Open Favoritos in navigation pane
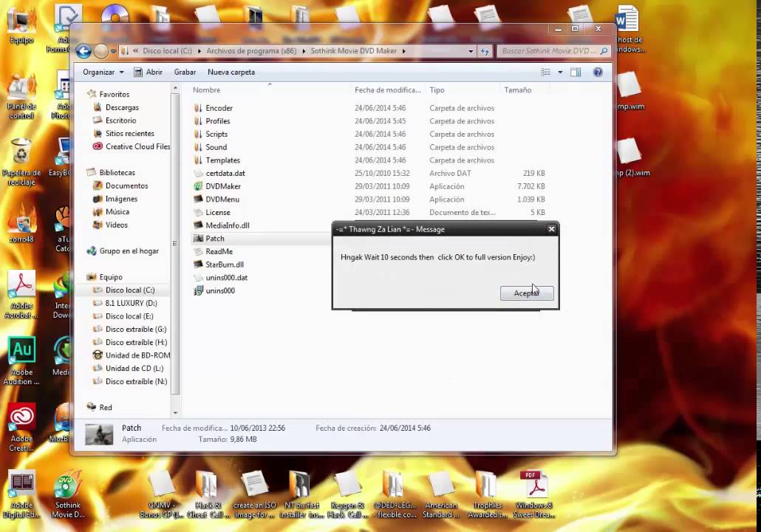 tap(114, 94)
